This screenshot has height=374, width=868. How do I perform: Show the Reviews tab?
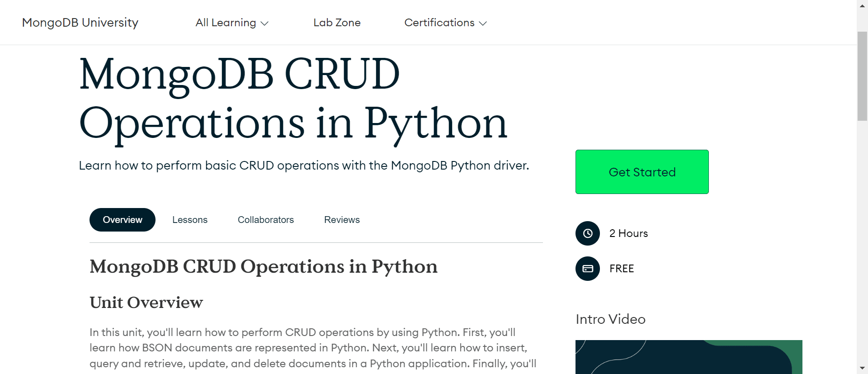pyautogui.click(x=342, y=220)
